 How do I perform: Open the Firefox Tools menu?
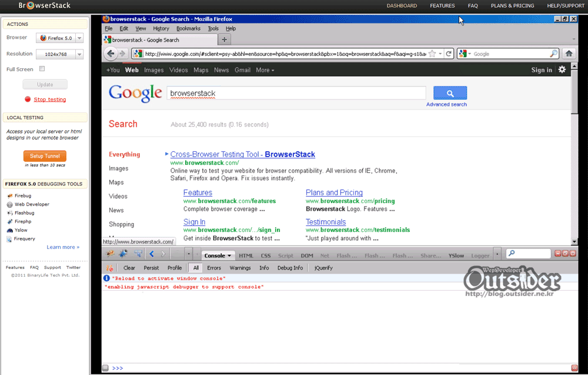click(x=213, y=28)
